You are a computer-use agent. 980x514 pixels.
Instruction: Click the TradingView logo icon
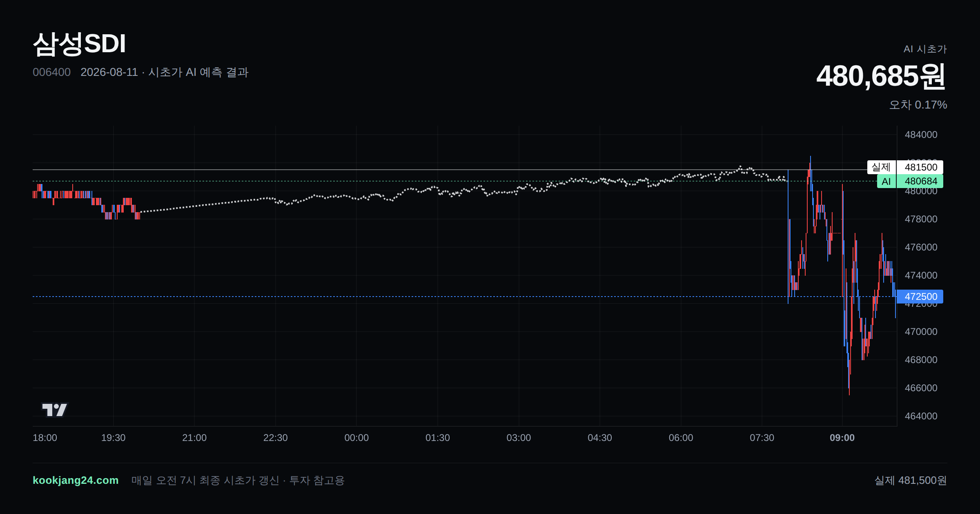[x=54, y=410]
